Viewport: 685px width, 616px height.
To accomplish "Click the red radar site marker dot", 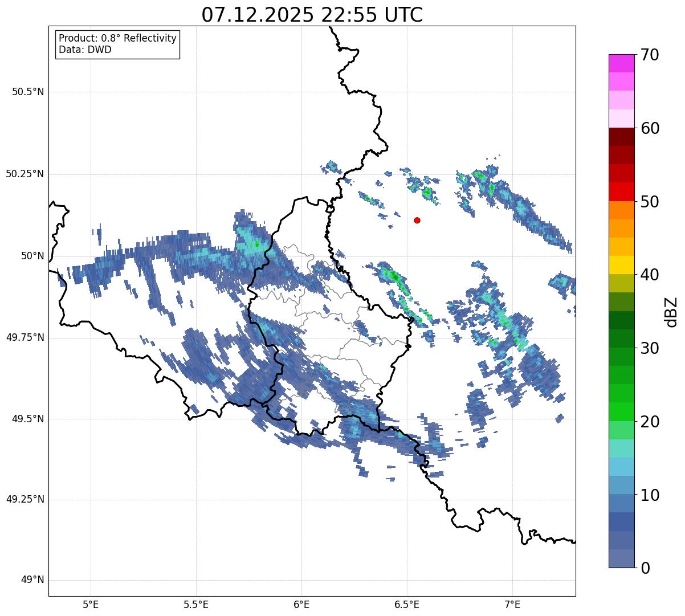I will click(417, 220).
